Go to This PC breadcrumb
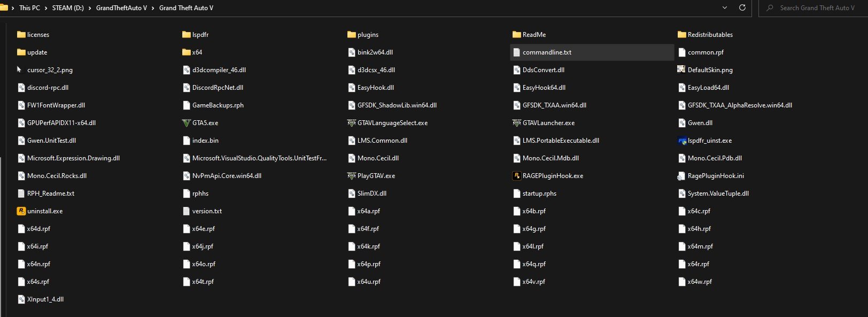Screen dimensions: 868x317 coord(29,8)
